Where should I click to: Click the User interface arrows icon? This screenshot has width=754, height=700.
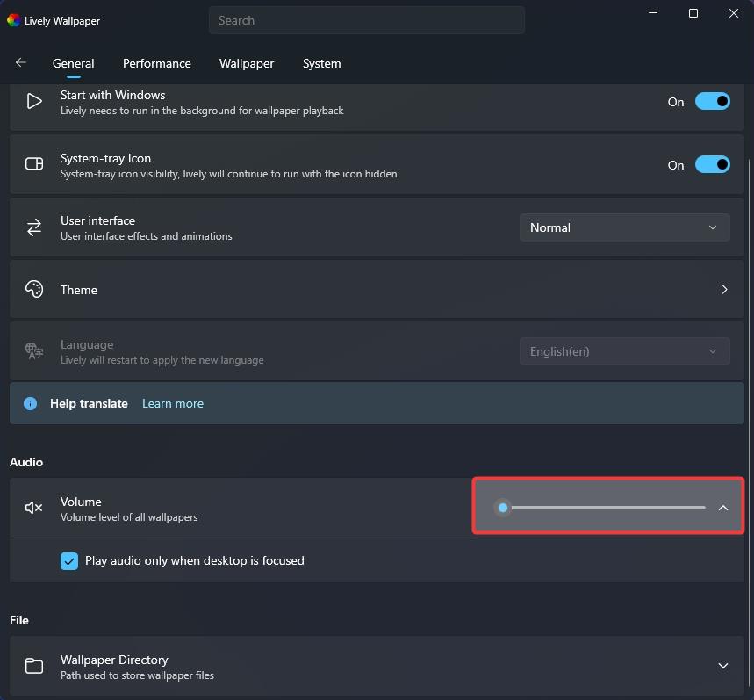[34, 227]
